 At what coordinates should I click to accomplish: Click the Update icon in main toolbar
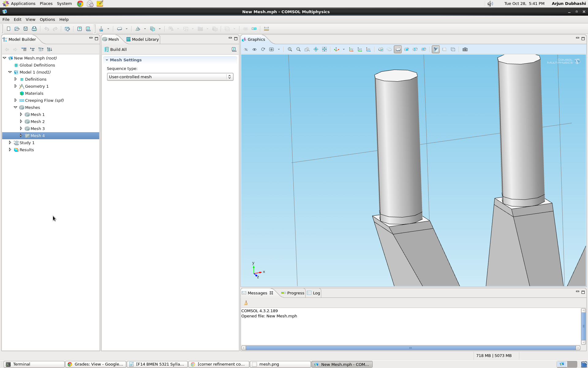[67, 29]
